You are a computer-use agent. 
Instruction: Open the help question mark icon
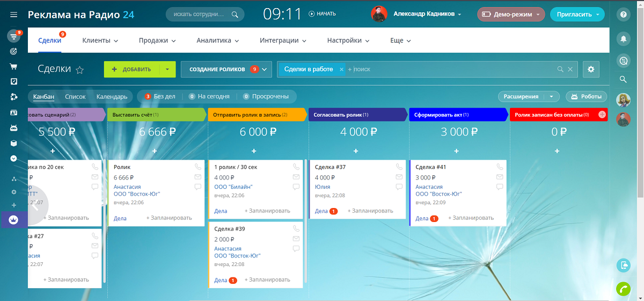click(623, 15)
